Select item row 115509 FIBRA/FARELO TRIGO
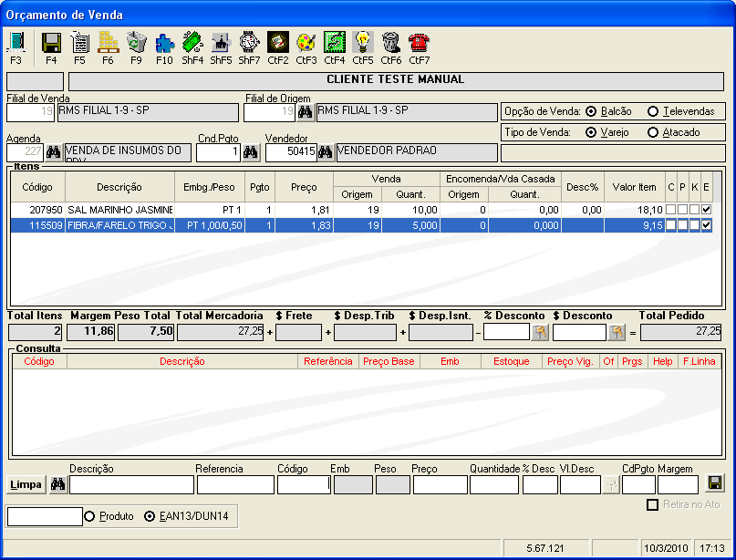This screenshot has height=560, width=736. tap(361, 225)
